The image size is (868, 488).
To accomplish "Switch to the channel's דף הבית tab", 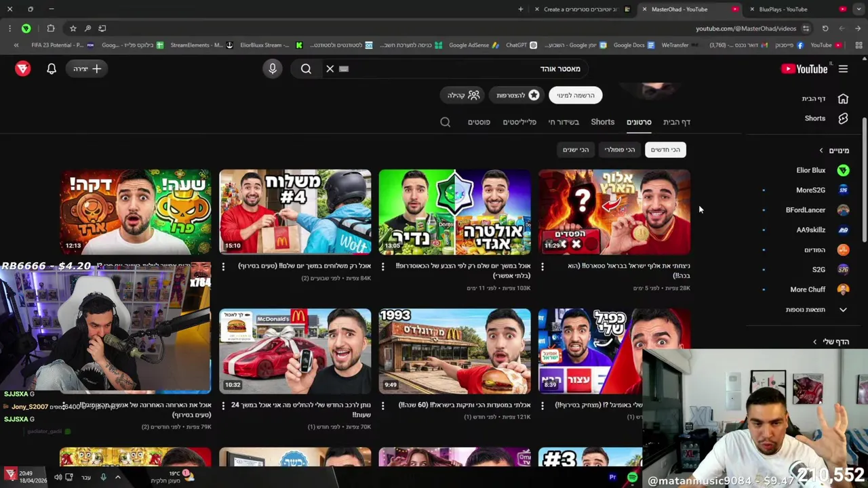I will tap(677, 122).
